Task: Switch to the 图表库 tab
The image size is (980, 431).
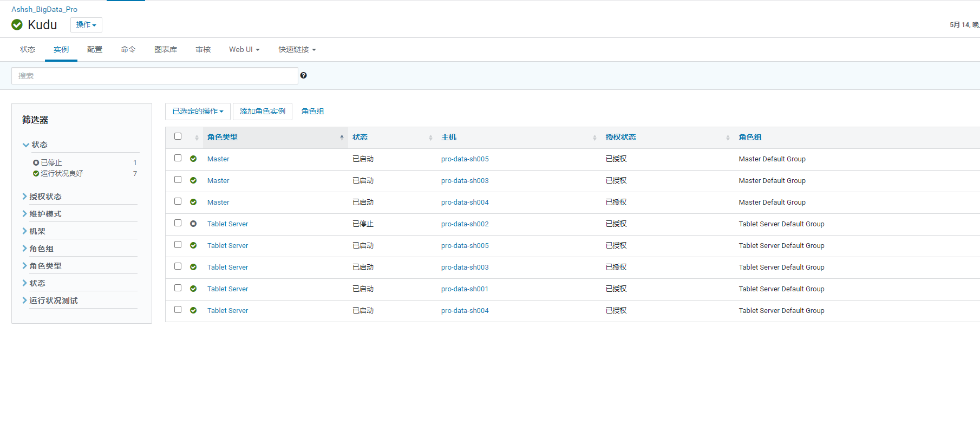Action: point(166,49)
